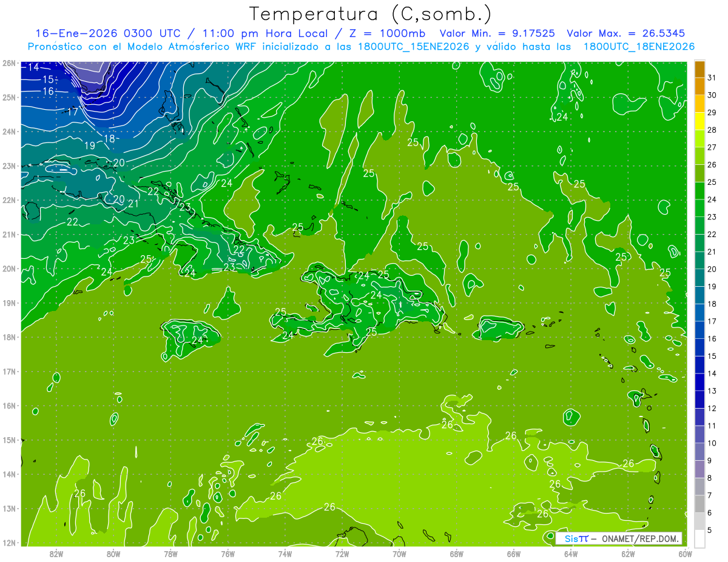Image resolution: width=728 pixels, height=562 pixels.
Task: Click the color bar scale label 9
Action: point(709,461)
